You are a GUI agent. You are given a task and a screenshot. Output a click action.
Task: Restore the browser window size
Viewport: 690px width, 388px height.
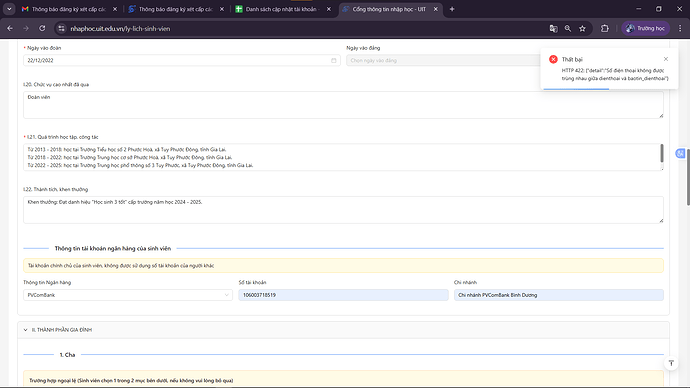pyautogui.click(x=659, y=9)
